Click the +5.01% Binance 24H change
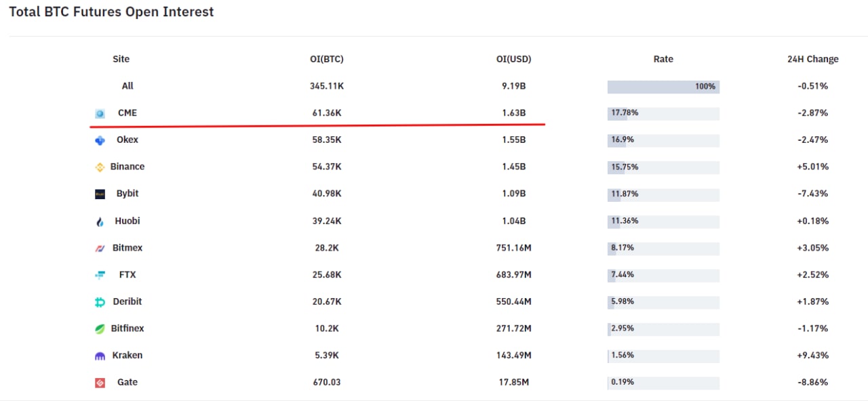 [x=812, y=167]
